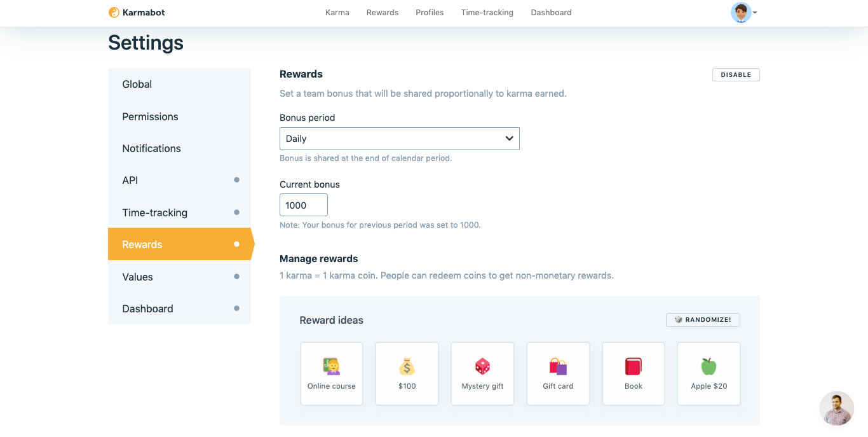This screenshot has width=868, height=437.
Task: Pick the $100 money bag reward
Action: tap(407, 373)
